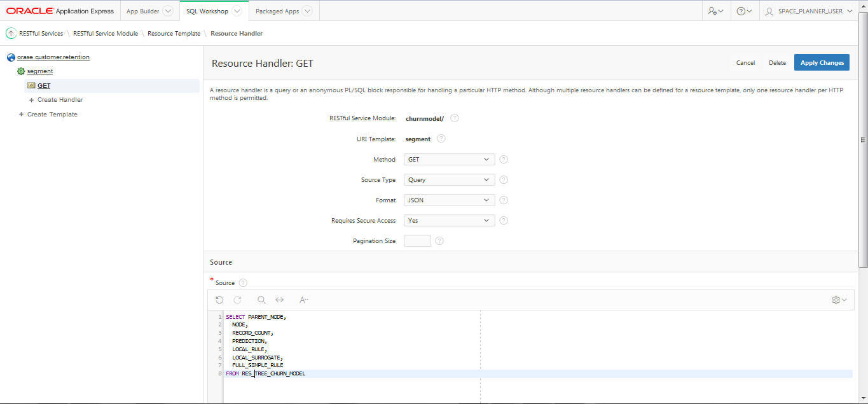Click Create Handler in tree
This screenshot has width=868, height=404.
point(60,100)
